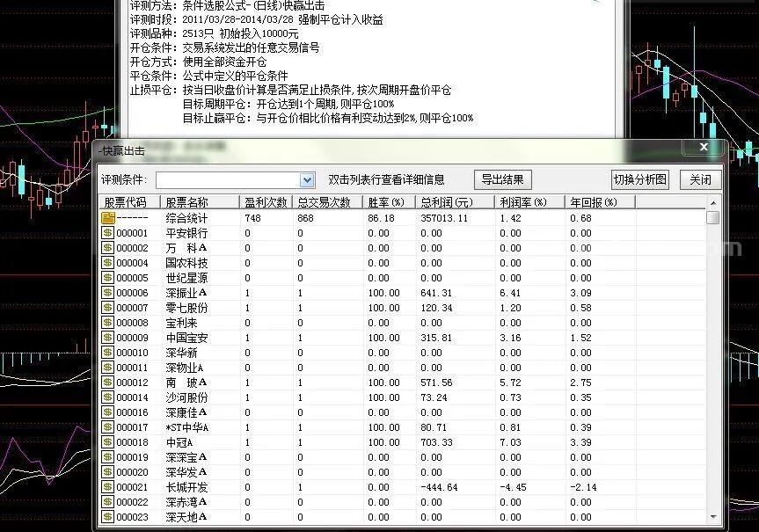Click the coin icon next to 000006

tap(108, 293)
